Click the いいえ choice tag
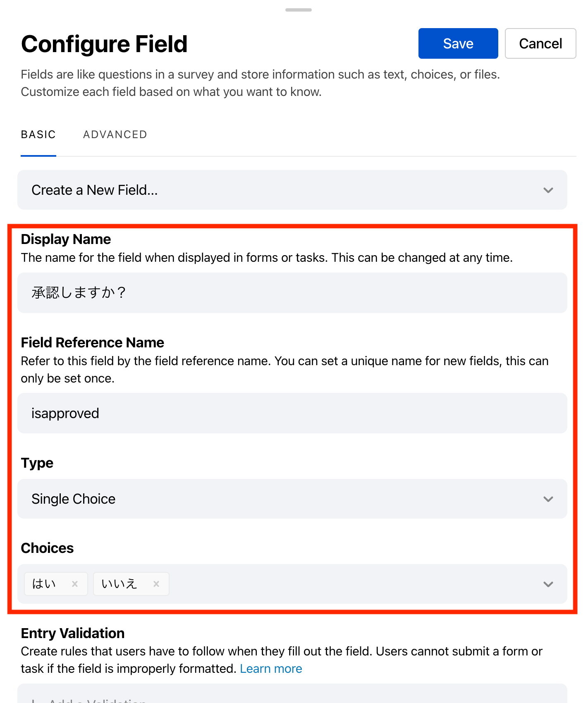The width and height of the screenshot is (588, 703). point(120,583)
